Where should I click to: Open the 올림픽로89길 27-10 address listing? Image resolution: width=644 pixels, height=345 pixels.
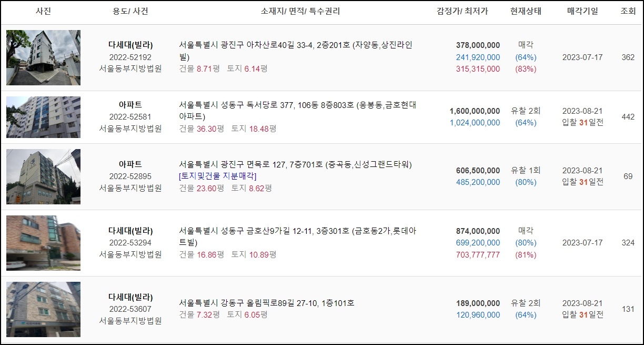point(267,303)
